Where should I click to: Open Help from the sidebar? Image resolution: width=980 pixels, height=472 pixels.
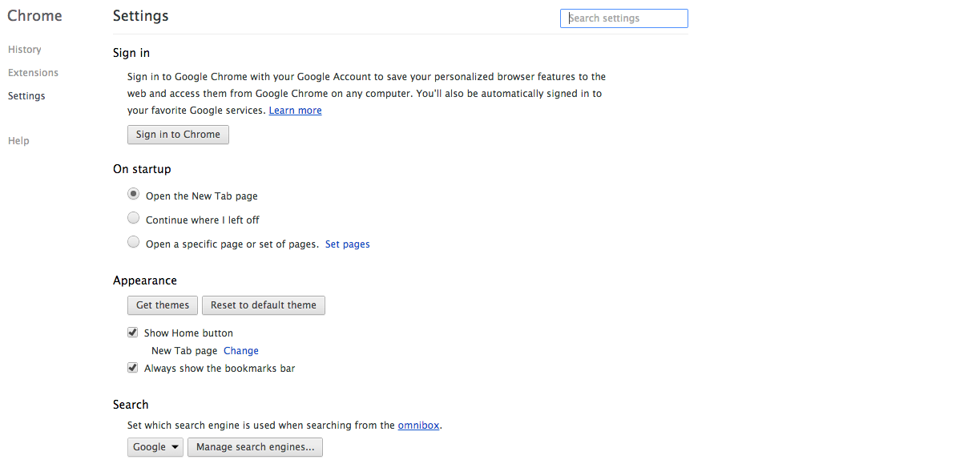pos(18,141)
